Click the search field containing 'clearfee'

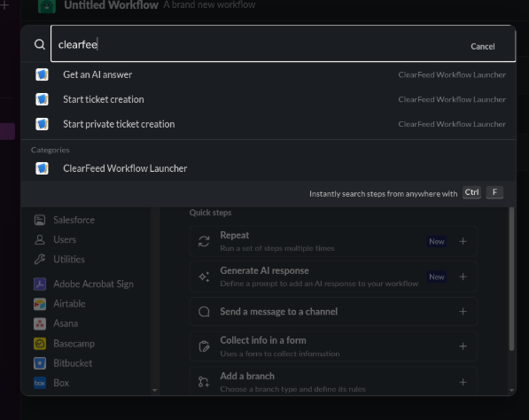(283, 43)
